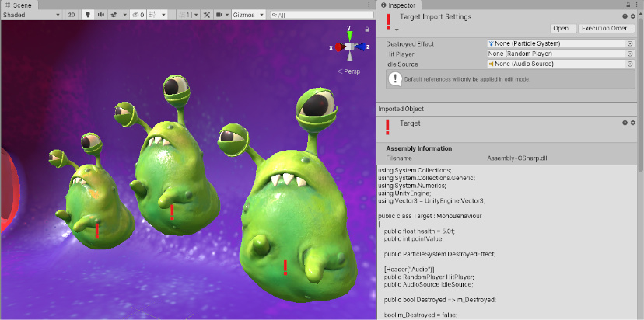Screen dimensions: 644x320
Task: Toggle scene audio with the speaker icon
Action: click(x=100, y=15)
